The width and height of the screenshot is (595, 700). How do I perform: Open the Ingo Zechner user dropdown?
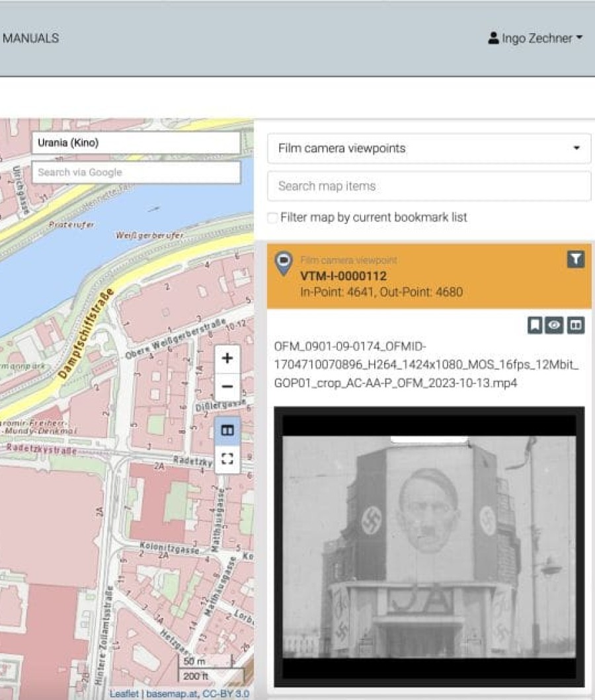[x=535, y=38]
